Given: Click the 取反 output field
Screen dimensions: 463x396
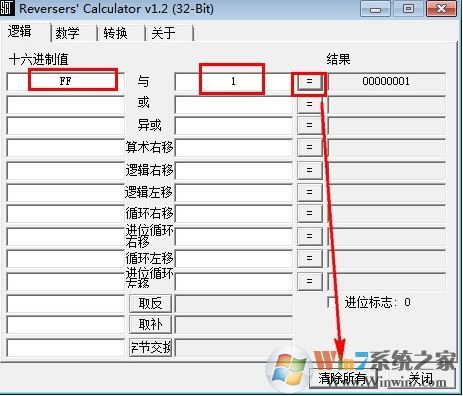Looking at the screenshot, I should point(233,304).
